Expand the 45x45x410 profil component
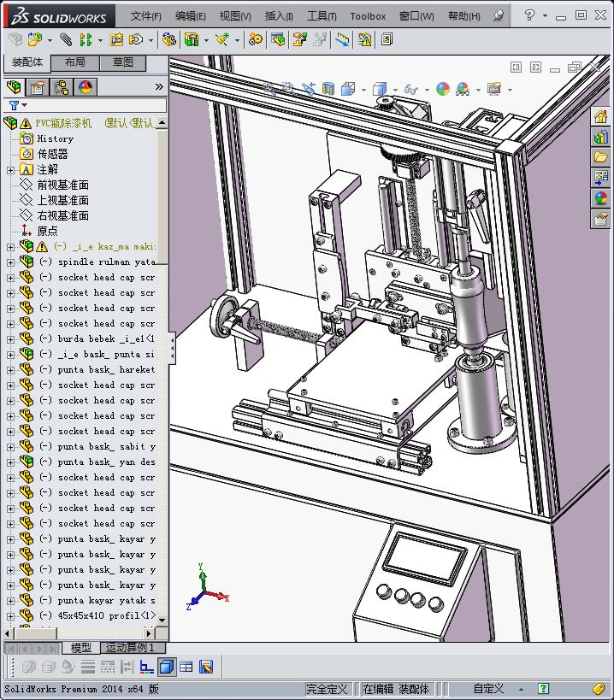This screenshot has width=614, height=700. coord(11,616)
